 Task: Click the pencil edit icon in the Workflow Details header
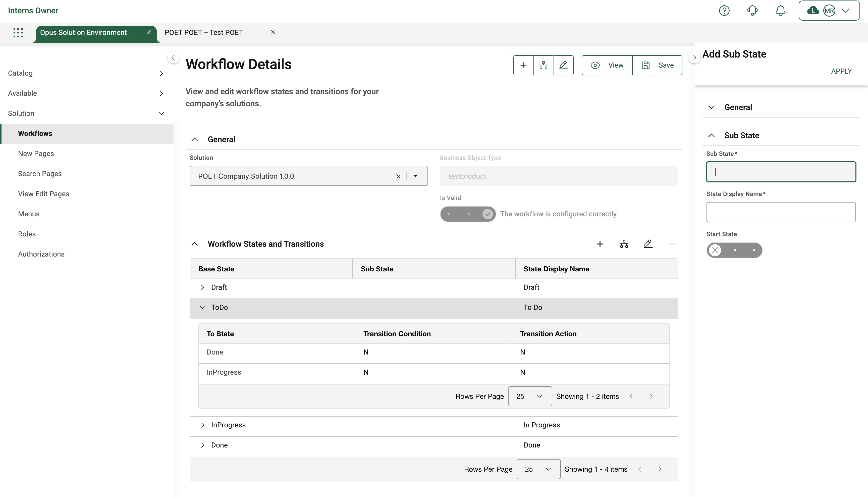(563, 65)
